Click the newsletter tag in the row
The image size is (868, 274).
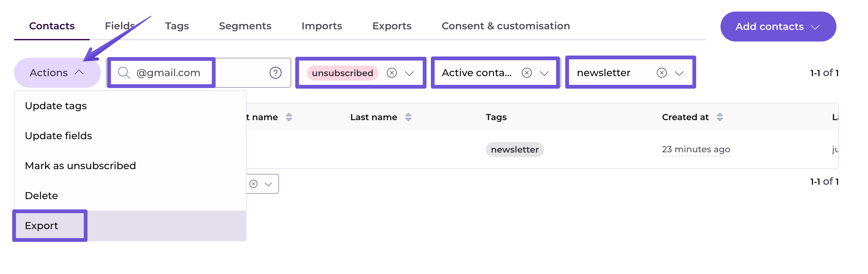514,149
